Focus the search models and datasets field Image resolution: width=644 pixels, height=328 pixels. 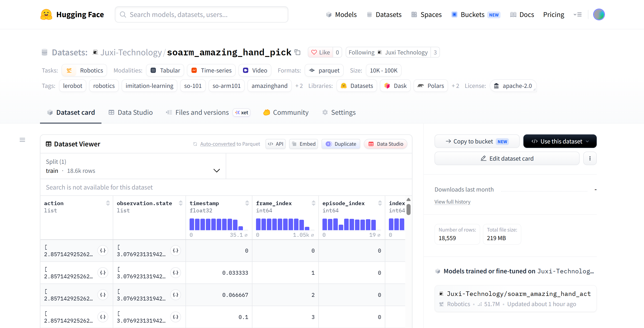click(202, 14)
